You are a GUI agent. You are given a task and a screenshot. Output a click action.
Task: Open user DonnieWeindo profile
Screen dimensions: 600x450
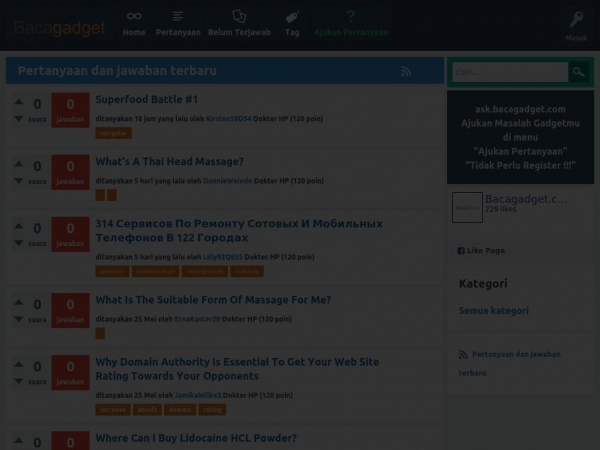[x=227, y=181]
